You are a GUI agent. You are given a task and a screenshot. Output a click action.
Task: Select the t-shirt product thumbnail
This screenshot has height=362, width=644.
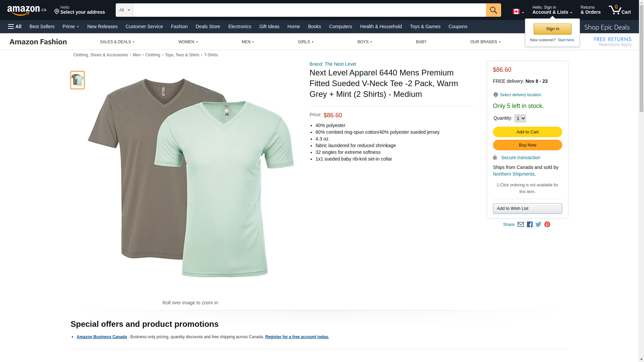[77, 80]
